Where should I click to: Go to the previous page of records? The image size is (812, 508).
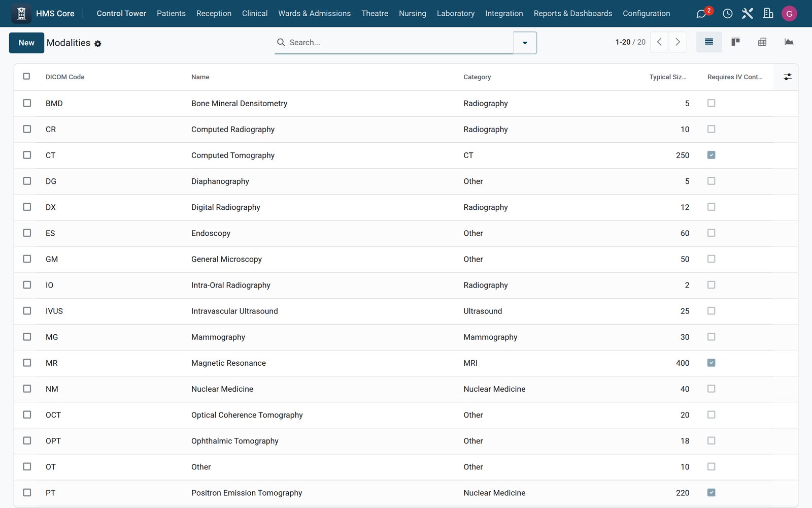click(659, 42)
